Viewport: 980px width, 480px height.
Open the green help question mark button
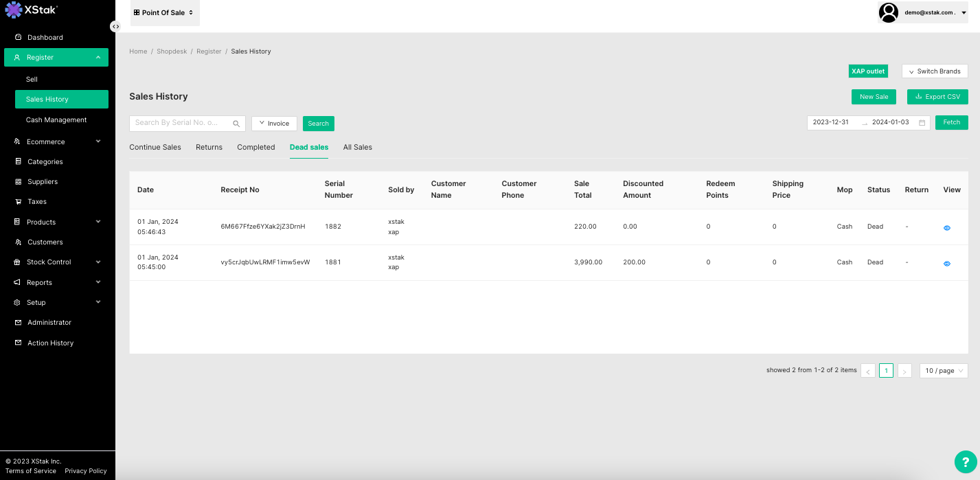[966, 461]
